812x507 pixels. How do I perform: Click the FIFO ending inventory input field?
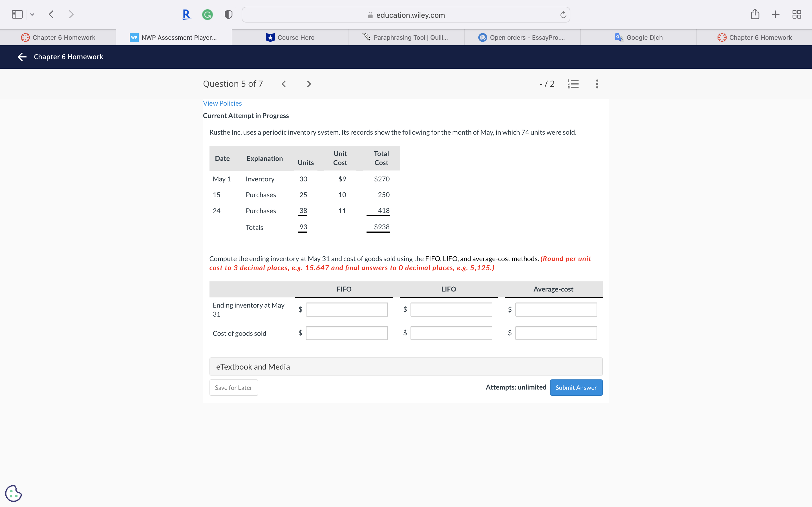(x=347, y=310)
